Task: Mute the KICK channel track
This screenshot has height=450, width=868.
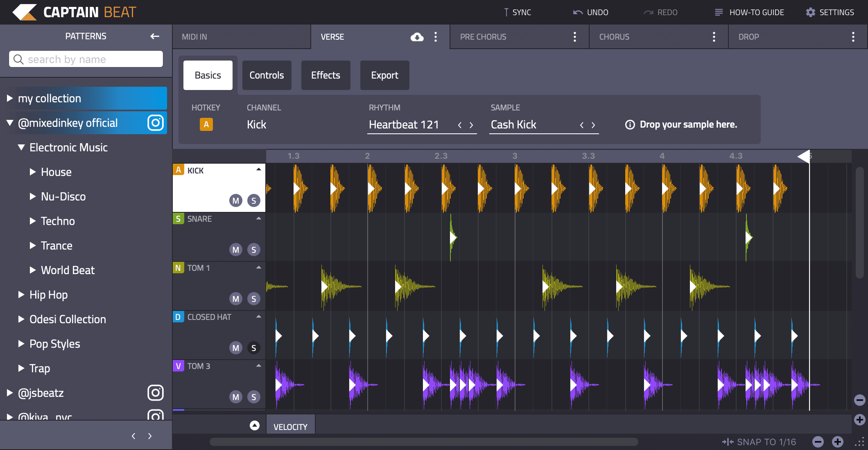Action: coord(236,200)
